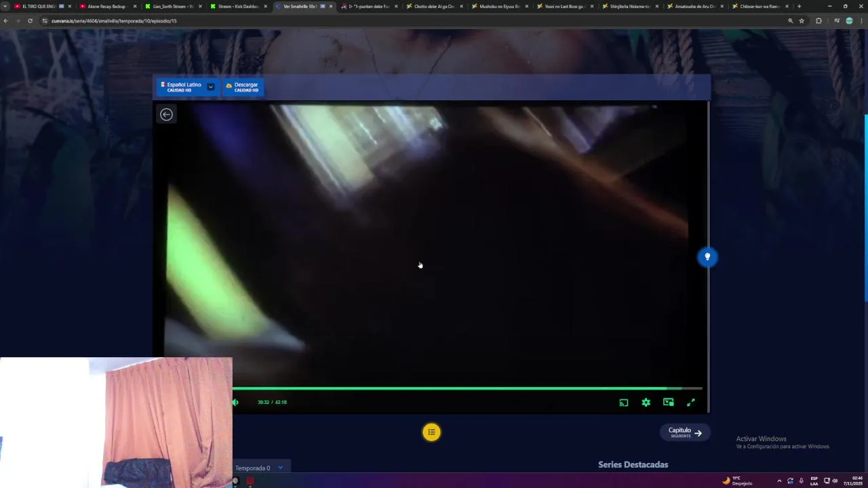
Task: Open the Chrome profile avatar
Action: coord(849,21)
